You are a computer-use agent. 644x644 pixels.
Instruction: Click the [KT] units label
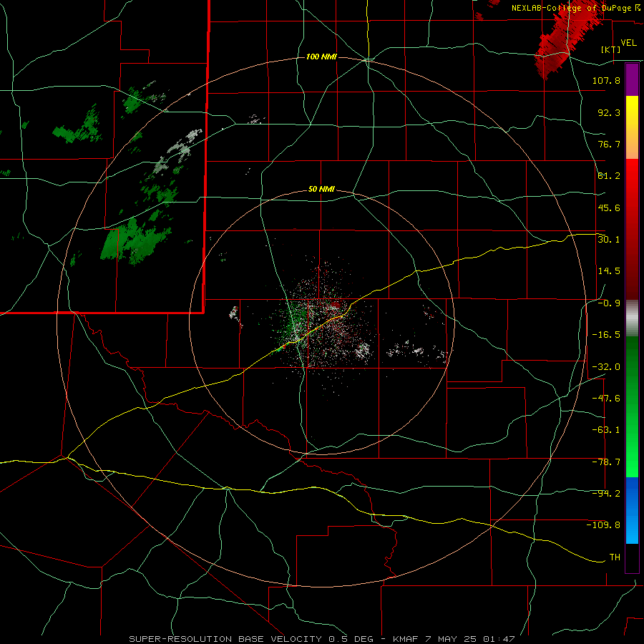pos(611,49)
